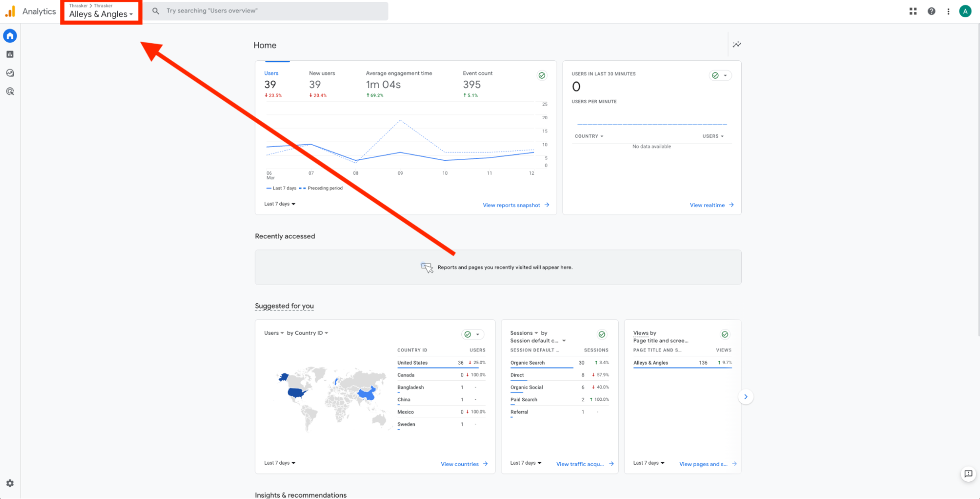
Task: Open the Insights sparkline icon
Action: pyautogui.click(x=737, y=45)
